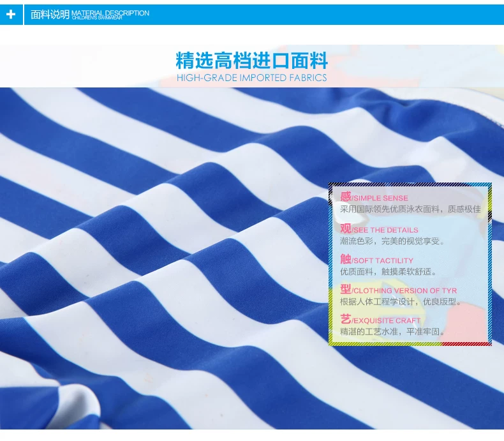Click the text 优质面料，触摸柔软舒适。
504x441 pixels.
coord(389,272)
